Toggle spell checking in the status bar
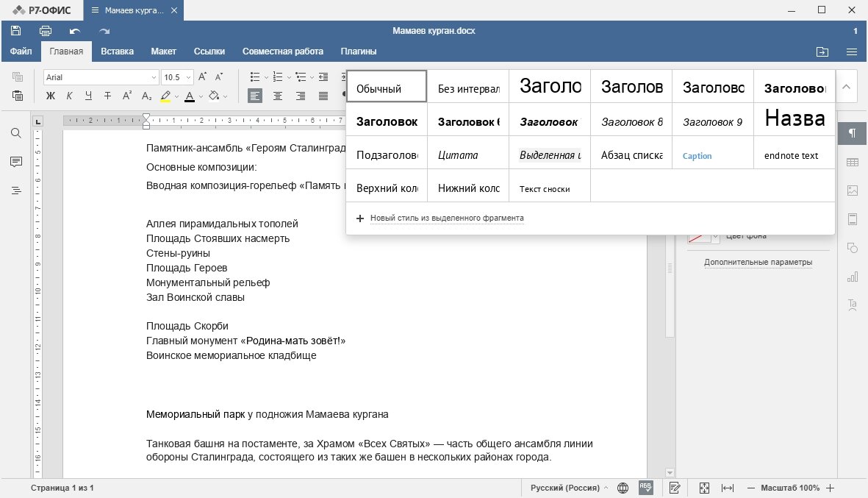This screenshot has width=868, height=498. tap(646, 488)
